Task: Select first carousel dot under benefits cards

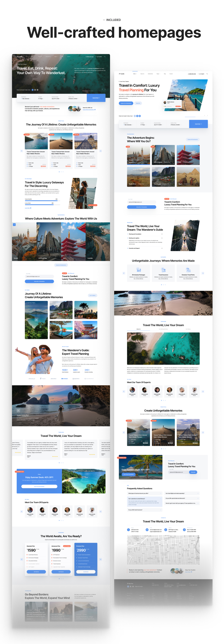Action: click(x=161, y=285)
